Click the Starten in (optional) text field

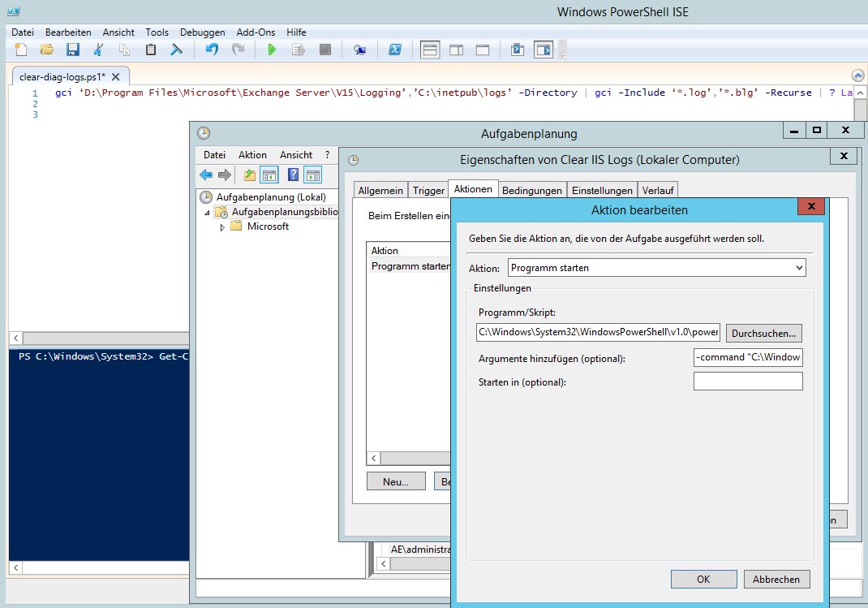tap(747, 382)
